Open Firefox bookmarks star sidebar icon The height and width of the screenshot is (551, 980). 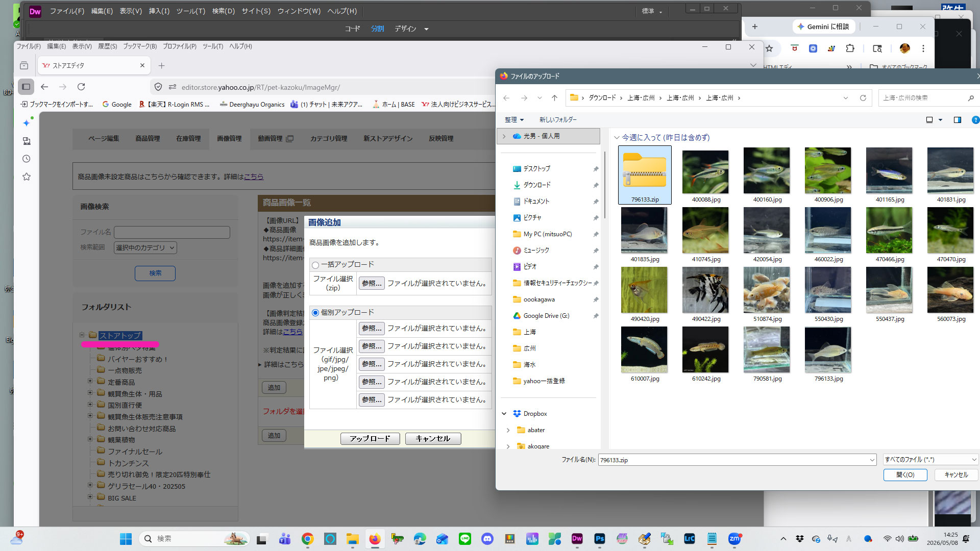coord(27,177)
